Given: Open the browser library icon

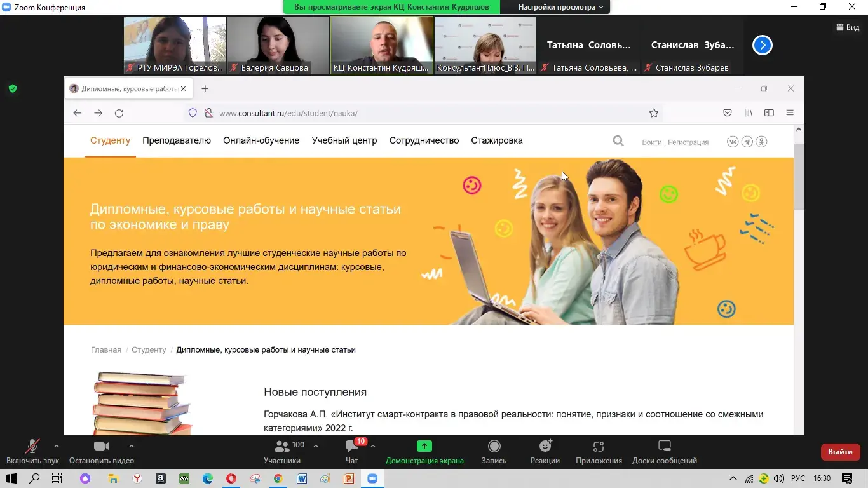Looking at the screenshot, I should click(x=749, y=113).
